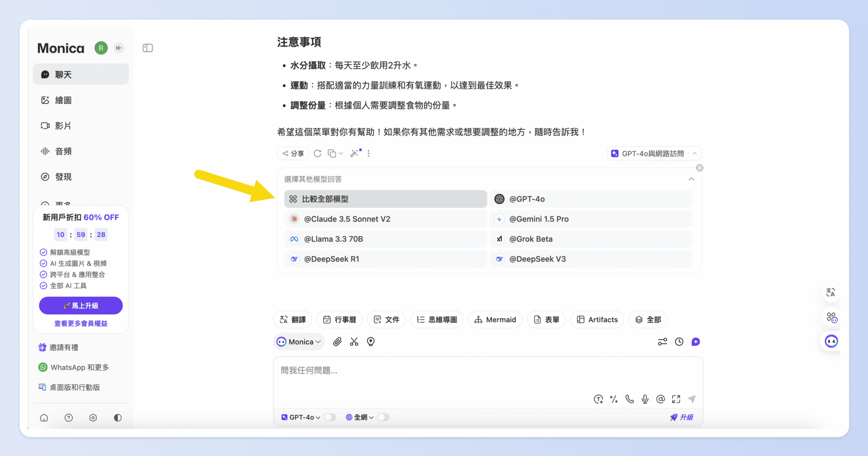
Task: Choose @Claude 3.5 Sonnet V2 model
Action: pyautogui.click(x=386, y=219)
